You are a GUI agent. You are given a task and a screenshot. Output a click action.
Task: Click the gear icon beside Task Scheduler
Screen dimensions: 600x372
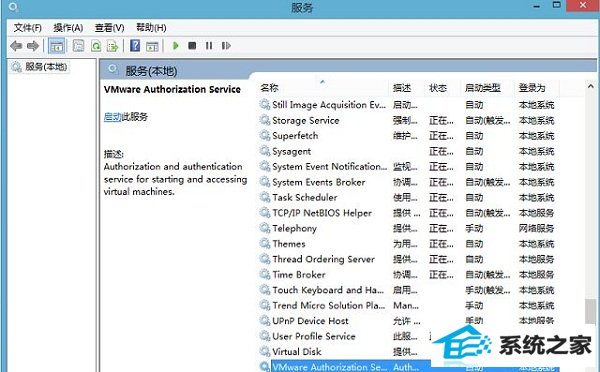click(x=265, y=197)
